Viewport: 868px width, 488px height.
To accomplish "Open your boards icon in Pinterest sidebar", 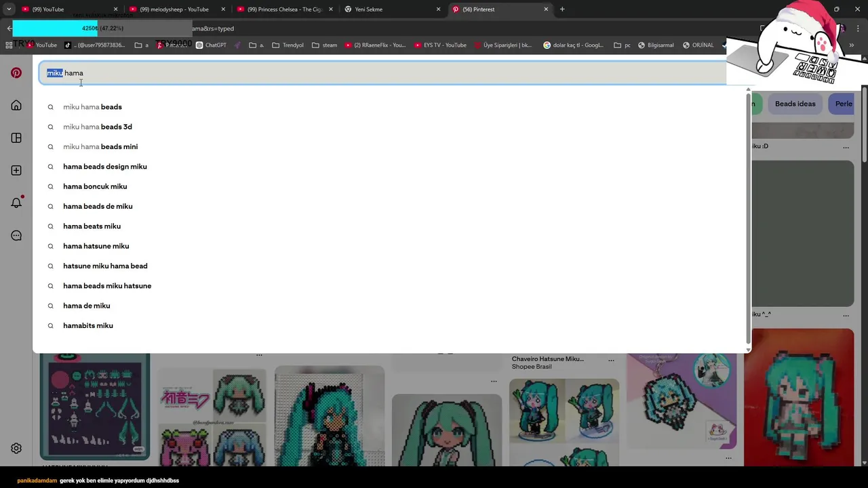I will click(x=16, y=138).
